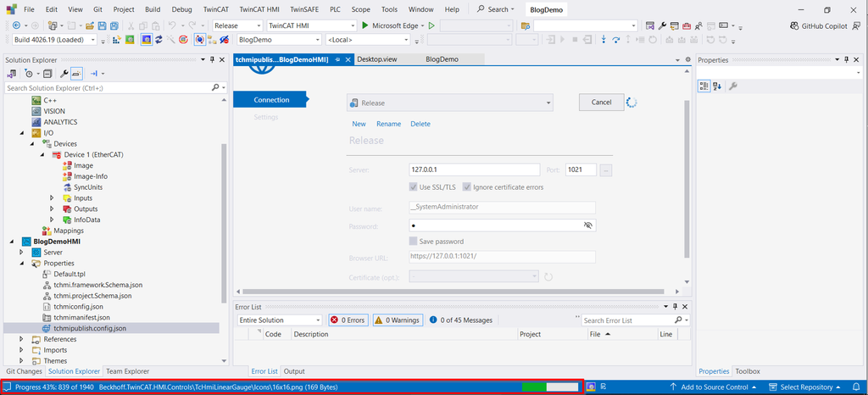Toggle the 0 Errors filter button
This screenshot has height=395, width=868.
(x=348, y=320)
